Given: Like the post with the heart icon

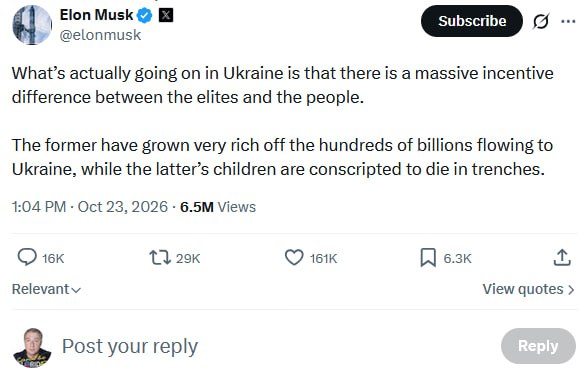Looking at the screenshot, I should [x=294, y=257].
